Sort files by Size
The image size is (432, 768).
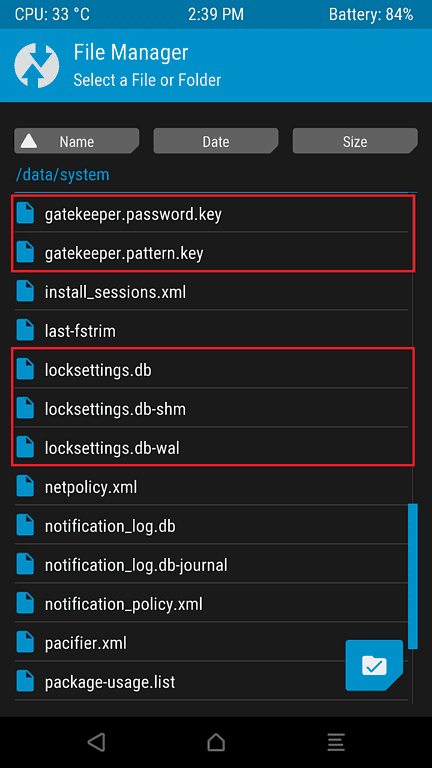(x=355, y=141)
